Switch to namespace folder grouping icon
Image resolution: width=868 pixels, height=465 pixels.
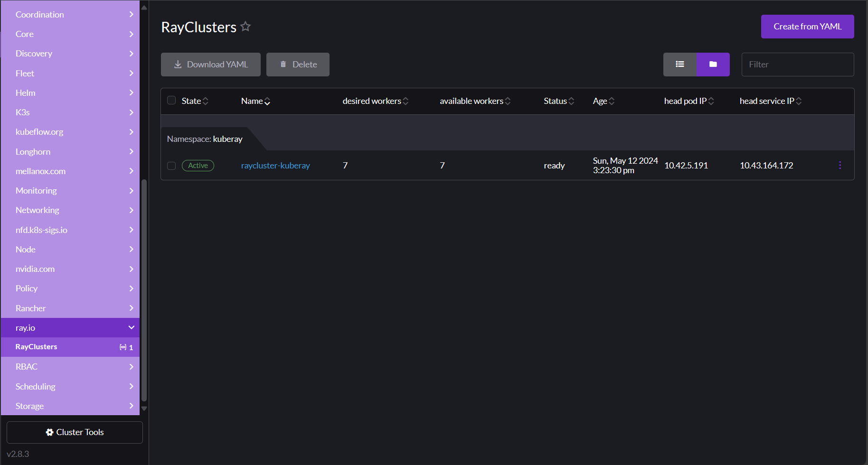pos(713,65)
